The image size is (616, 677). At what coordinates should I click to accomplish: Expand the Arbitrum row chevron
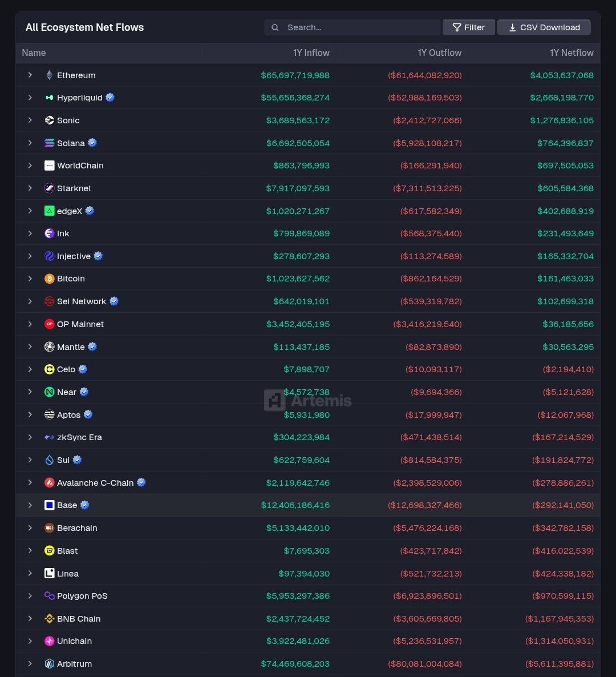(30, 664)
